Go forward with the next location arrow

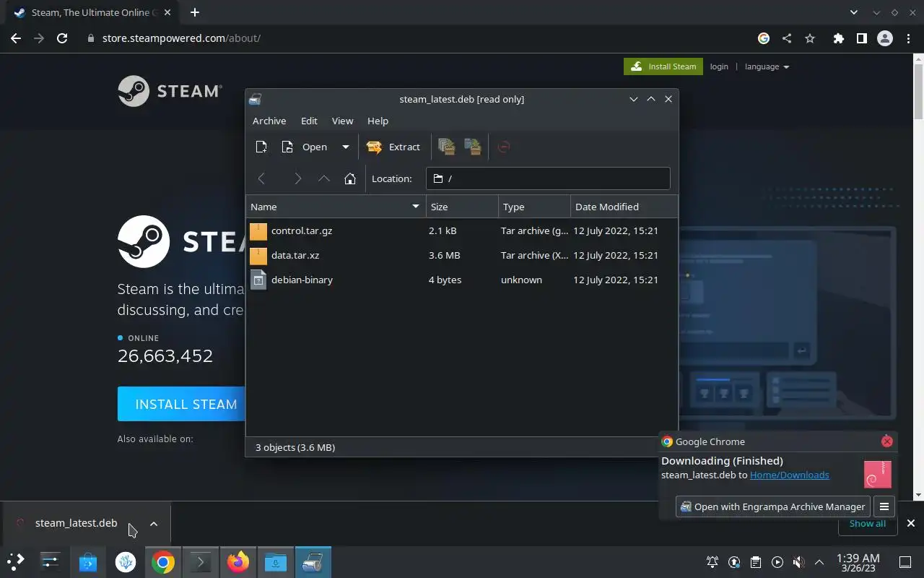[297, 178]
